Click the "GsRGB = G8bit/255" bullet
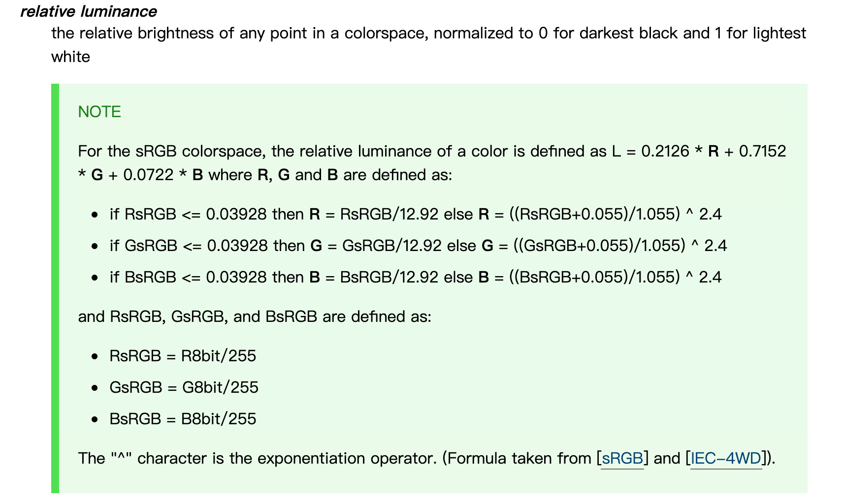 (184, 387)
